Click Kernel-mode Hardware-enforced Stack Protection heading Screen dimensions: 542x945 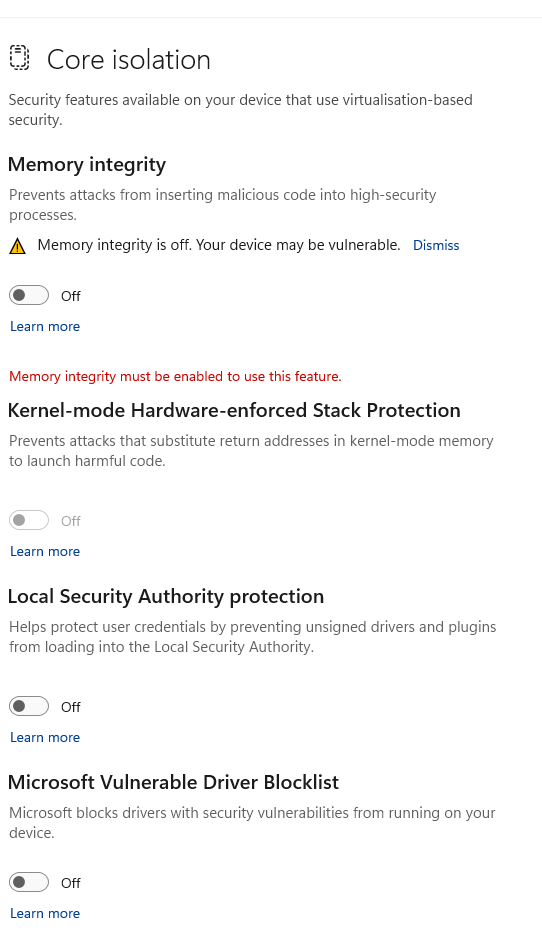pos(234,410)
